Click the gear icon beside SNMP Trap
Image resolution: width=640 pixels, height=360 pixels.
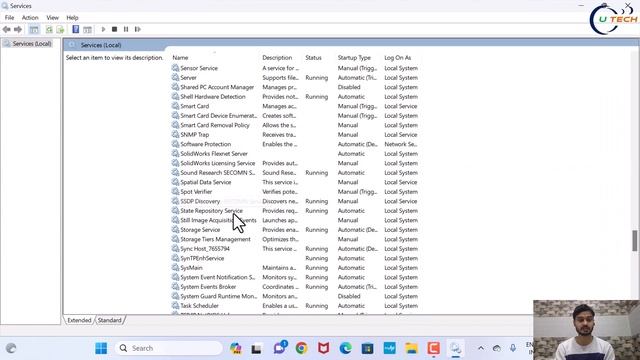(x=175, y=135)
